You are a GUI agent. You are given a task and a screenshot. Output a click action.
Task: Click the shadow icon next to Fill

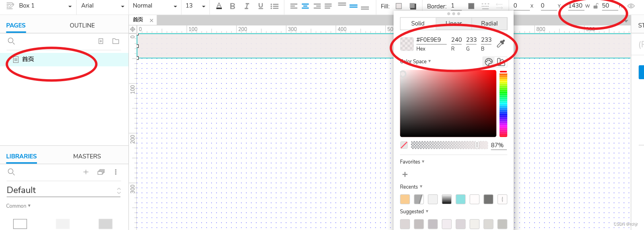point(413,6)
